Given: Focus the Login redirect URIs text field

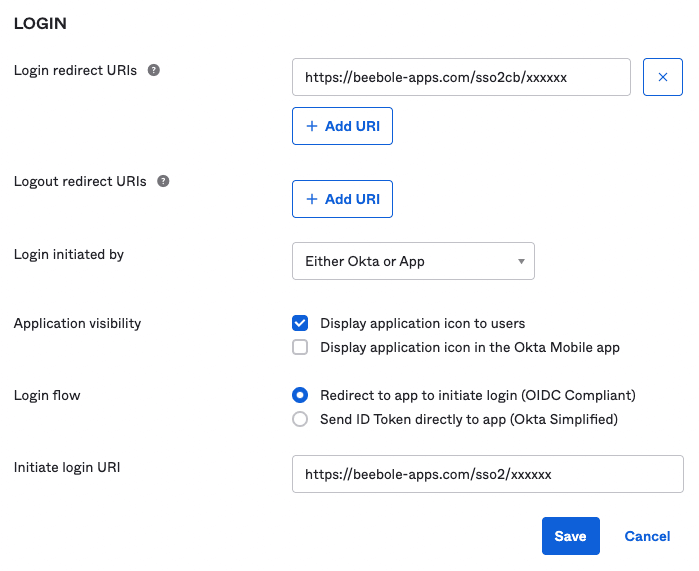Looking at the screenshot, I should point(461,77).
